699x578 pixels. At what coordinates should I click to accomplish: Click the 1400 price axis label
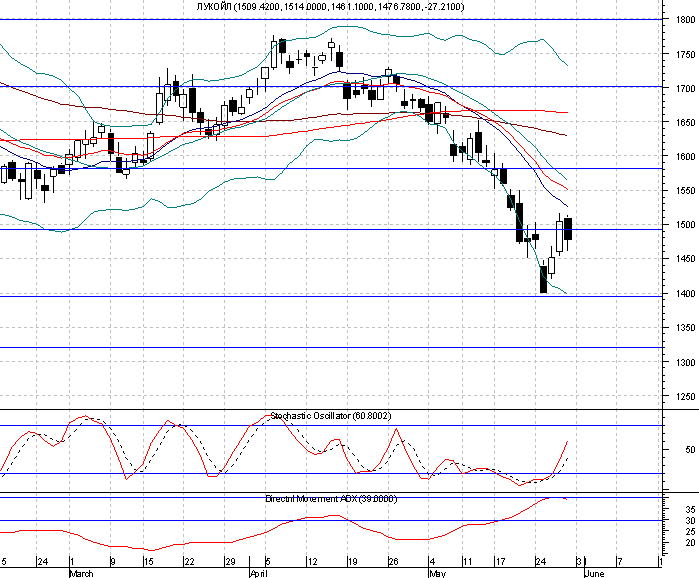685,293
